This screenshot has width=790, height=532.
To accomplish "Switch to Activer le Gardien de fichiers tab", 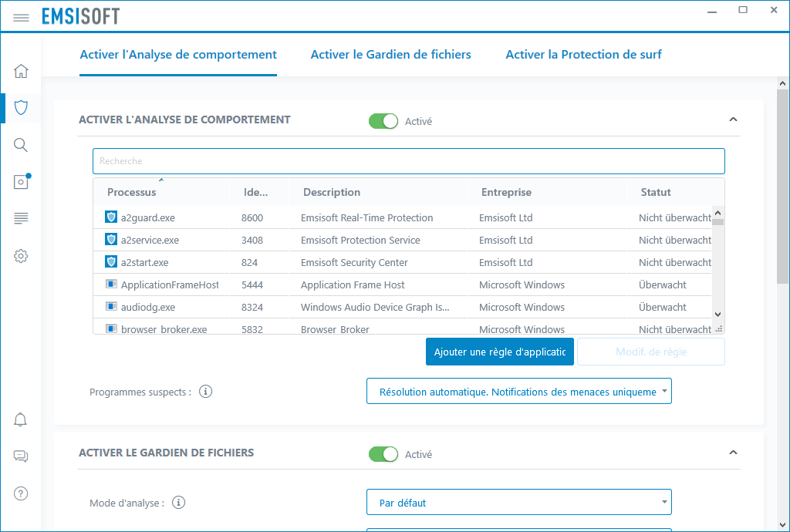I will tap(390, 55).
